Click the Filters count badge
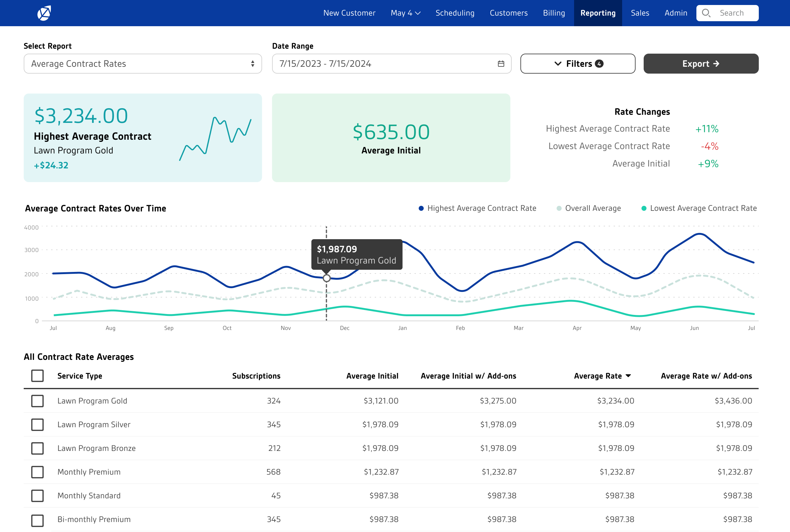 tap(599, 63)
